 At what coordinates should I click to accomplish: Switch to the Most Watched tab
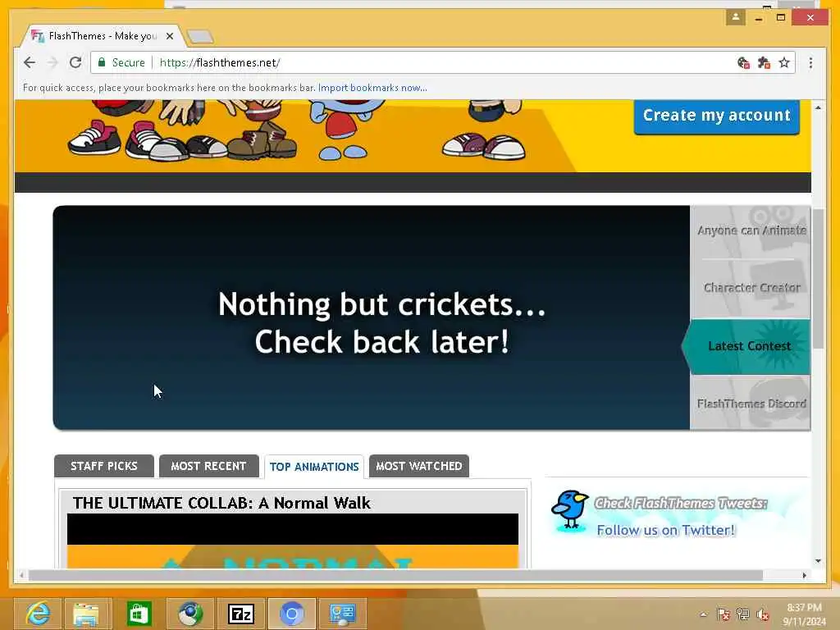coord(419,466)
